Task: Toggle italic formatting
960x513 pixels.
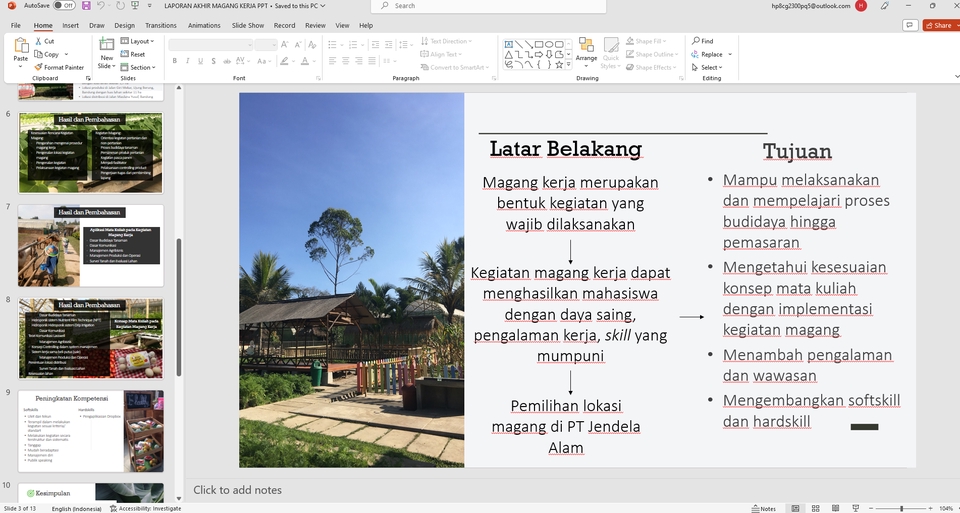Action: click(x=187, y=61)
